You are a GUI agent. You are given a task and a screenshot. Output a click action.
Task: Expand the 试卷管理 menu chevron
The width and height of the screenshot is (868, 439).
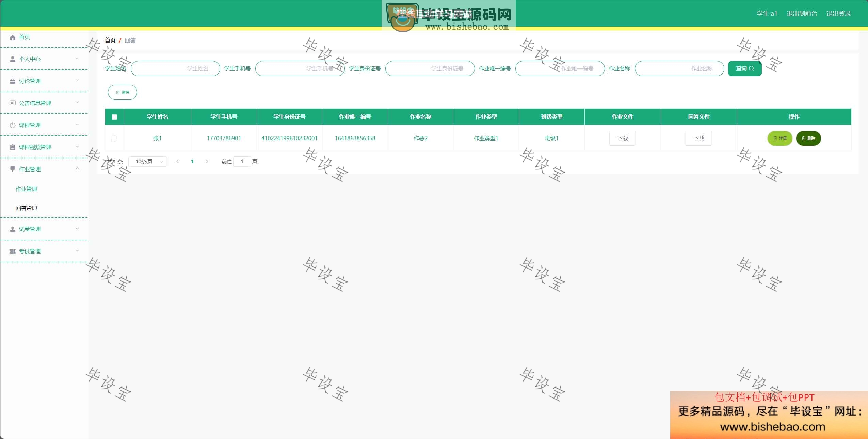point(77,229)
